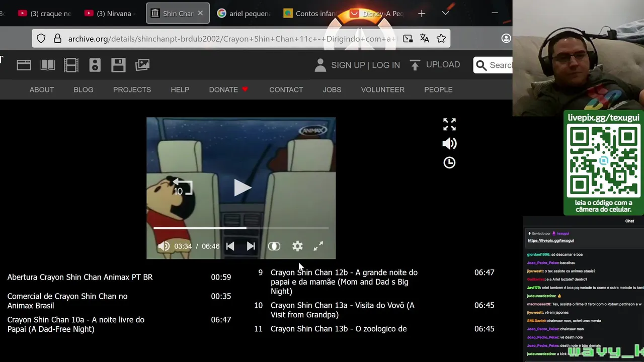The image size is (644, 362).
Task: Open the CONTACT menu item
Action: [286, 89]
